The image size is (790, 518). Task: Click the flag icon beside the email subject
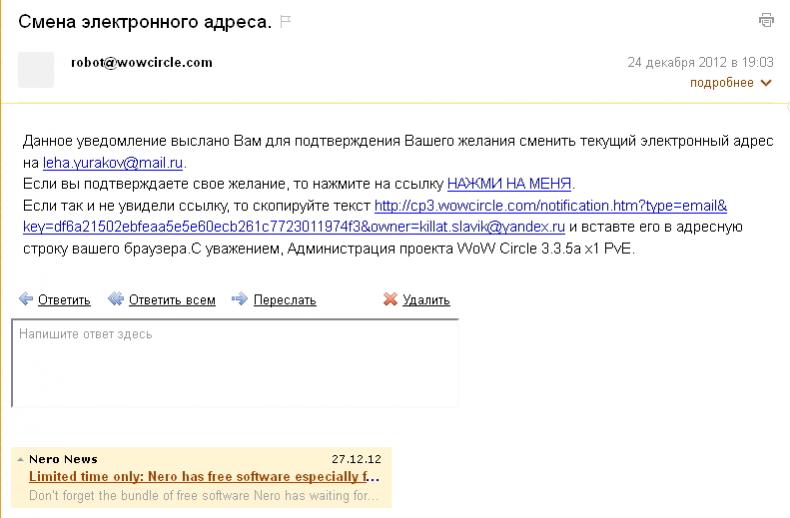[286, 21]
